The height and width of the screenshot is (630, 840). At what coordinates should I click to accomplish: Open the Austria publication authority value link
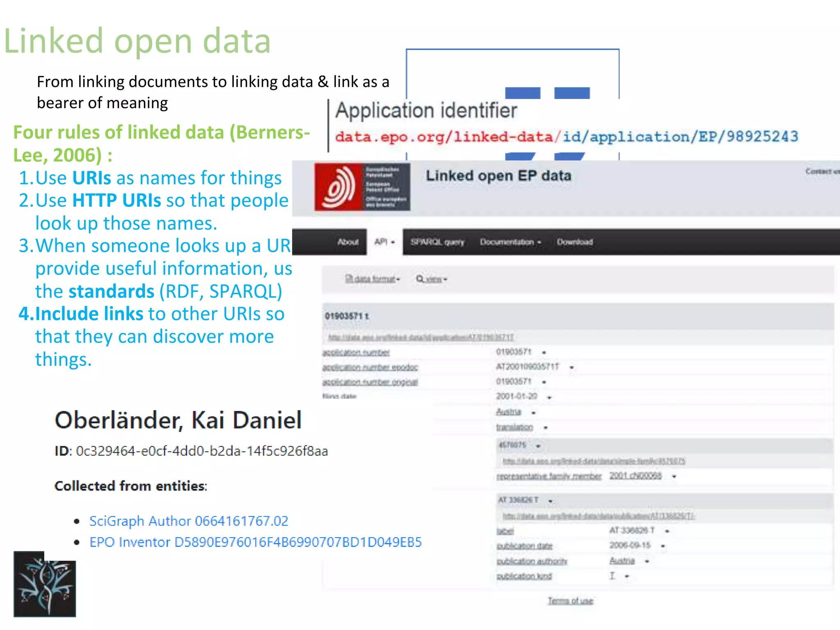click(x=622, y=560)
